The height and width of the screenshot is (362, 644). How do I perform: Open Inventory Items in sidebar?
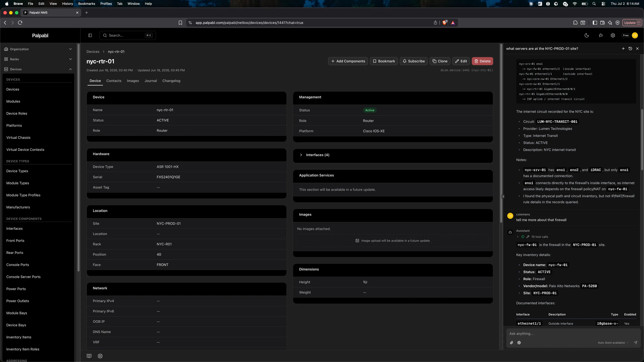coord(19,337)
